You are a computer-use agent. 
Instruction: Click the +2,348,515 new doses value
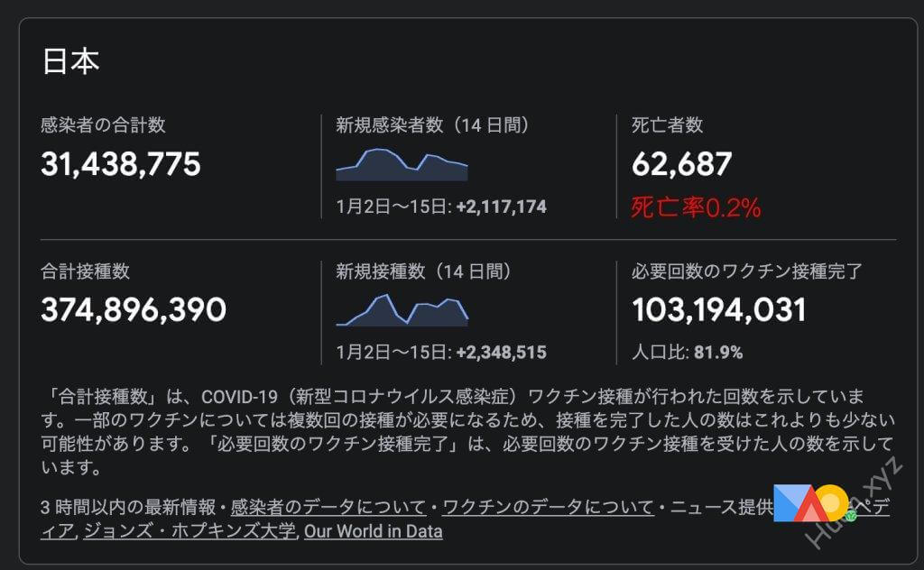tap(502, 353)
